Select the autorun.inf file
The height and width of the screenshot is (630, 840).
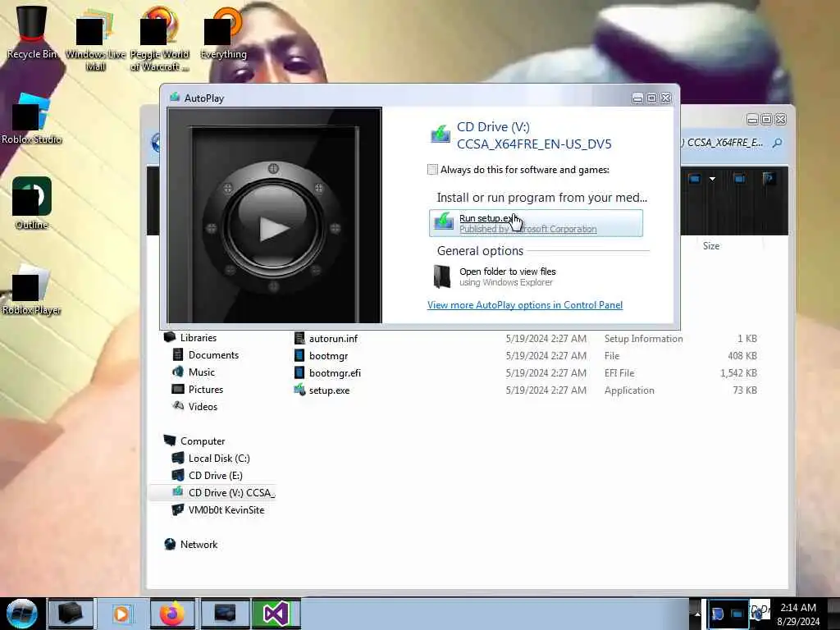click(x=333, y=339)
